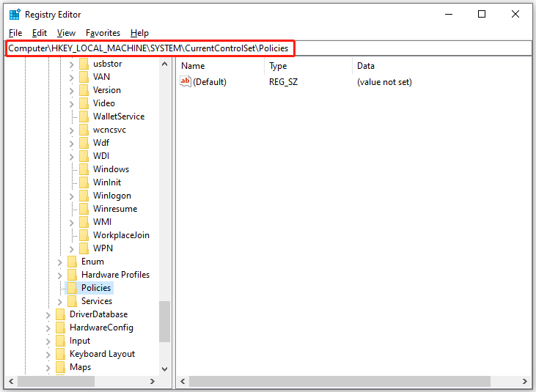This screenshot has width=536, height=392.
Task: Expand the wcncsvc key
Action: point(71,130)
